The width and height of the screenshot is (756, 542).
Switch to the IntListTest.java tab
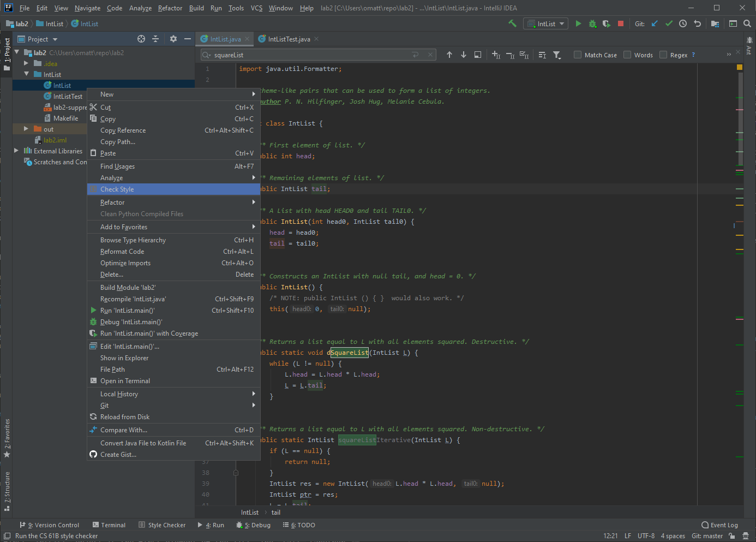(x=289, y=39)
